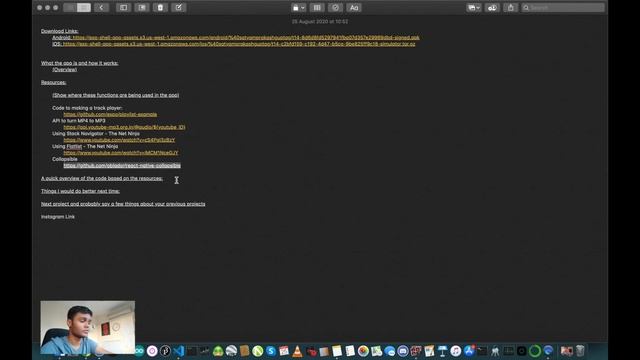Open the Aa text format menu
This screenshot has height=360, width=640.
pyautogui.click(x=354, y=7)
